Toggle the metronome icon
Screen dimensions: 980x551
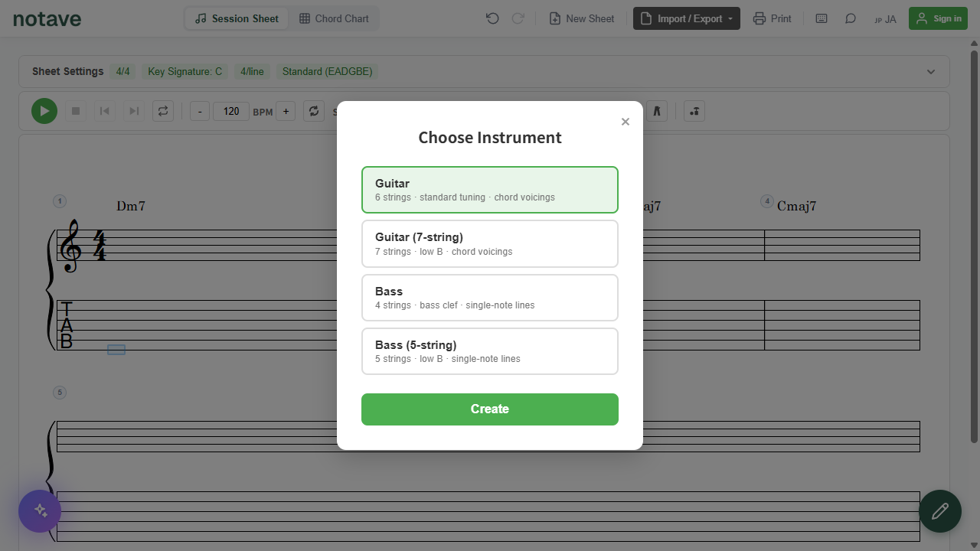[657, 111]
